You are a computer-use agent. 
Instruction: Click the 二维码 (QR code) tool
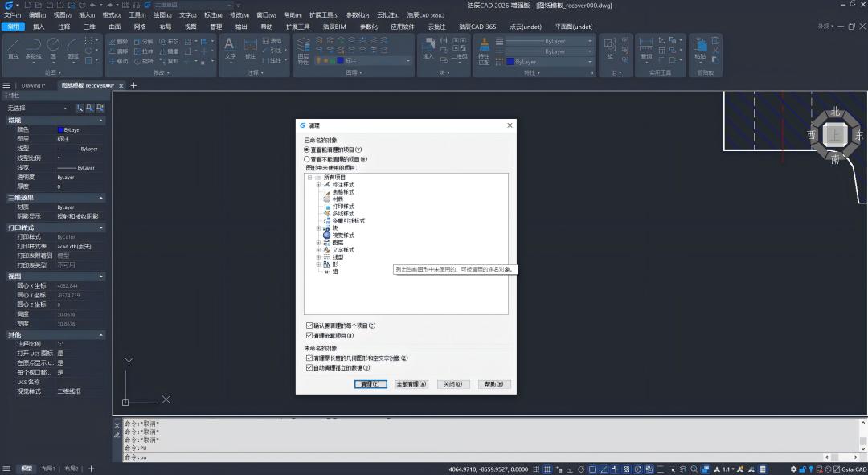(x=459, y=49)
